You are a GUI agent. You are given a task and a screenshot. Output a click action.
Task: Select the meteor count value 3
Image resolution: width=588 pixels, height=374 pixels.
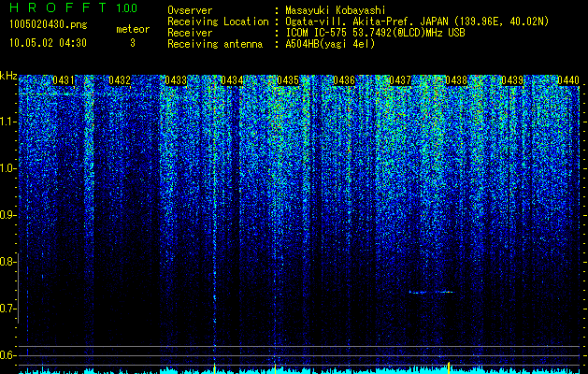tap(133, 43)
